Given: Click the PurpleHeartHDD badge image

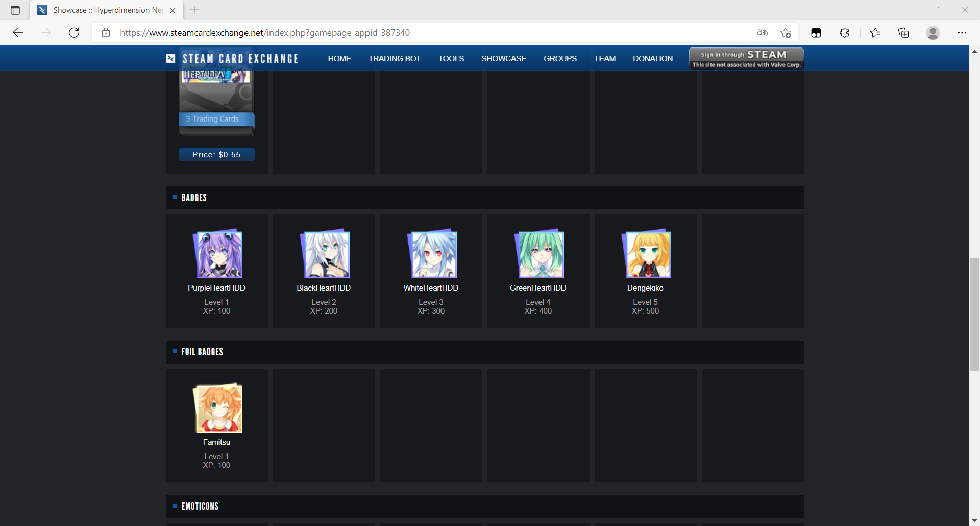Looking at the screenshot, I should pyautogui.click(x=217, y=254).
